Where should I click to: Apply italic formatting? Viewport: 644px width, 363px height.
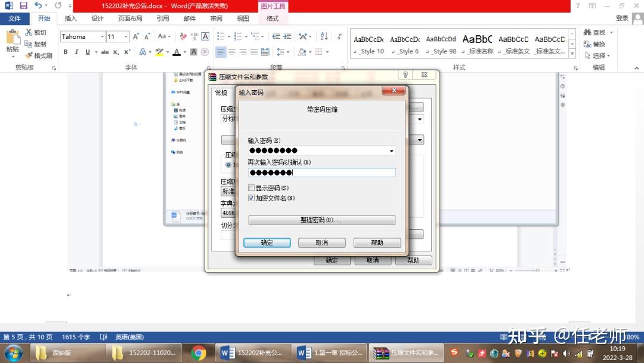[x=76, y=52]
